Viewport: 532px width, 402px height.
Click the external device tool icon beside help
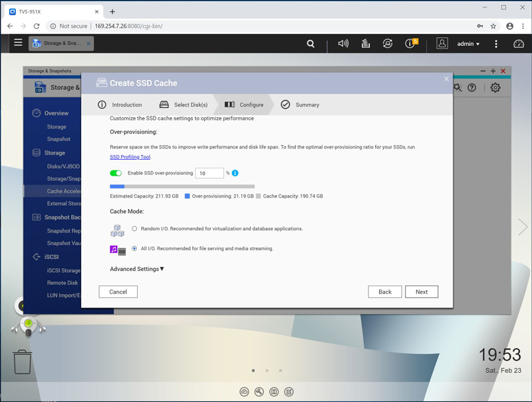click(x=458, y=88)
